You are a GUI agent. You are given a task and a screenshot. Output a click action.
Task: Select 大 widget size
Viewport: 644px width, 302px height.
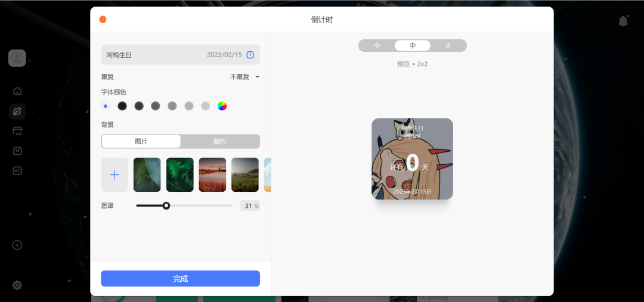(x=448, y=45)
